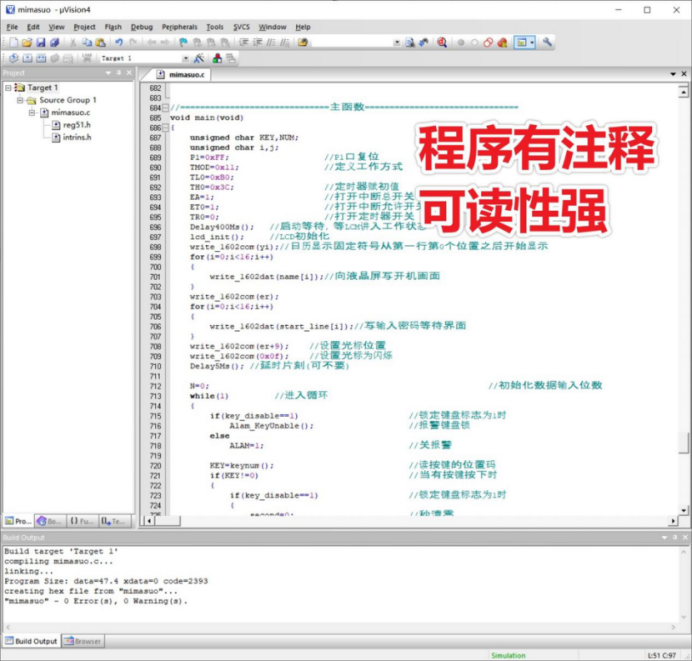This screenshot has height=661, width=692.
Task: Kill all breakpoints icon
Action: (502, 42)
